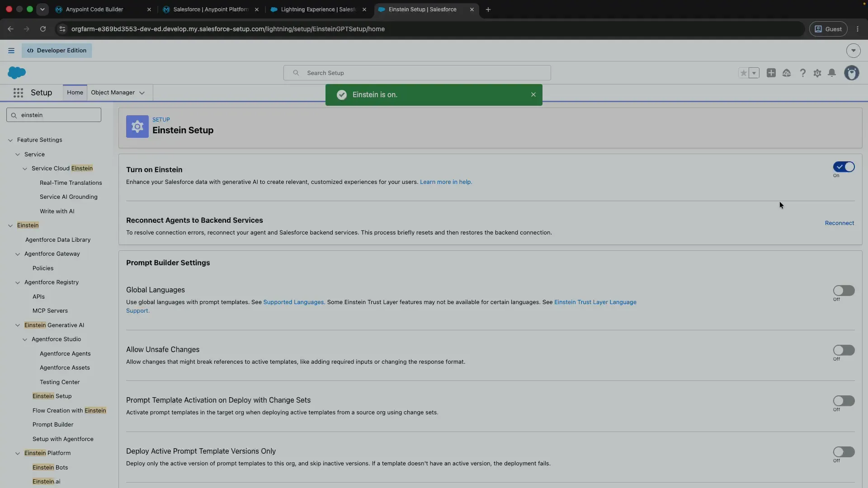Collapse the Service Cloud Einstein node

(25, 169)
